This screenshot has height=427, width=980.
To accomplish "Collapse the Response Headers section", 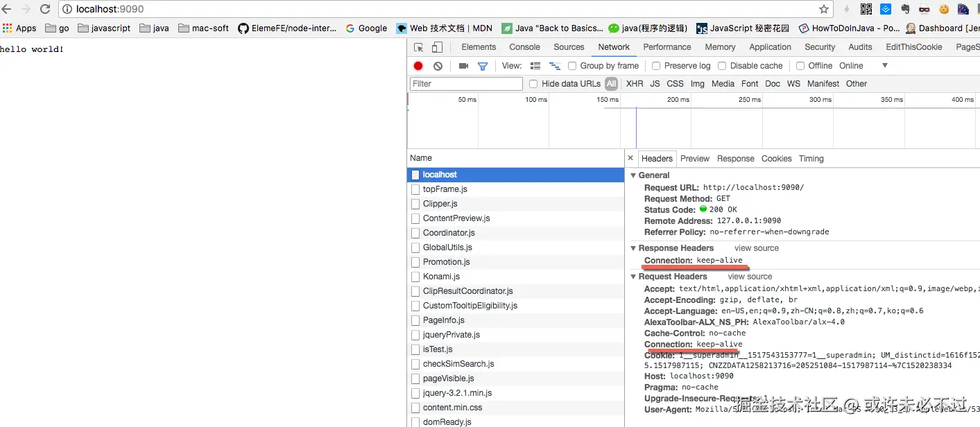I will (633, 248).
